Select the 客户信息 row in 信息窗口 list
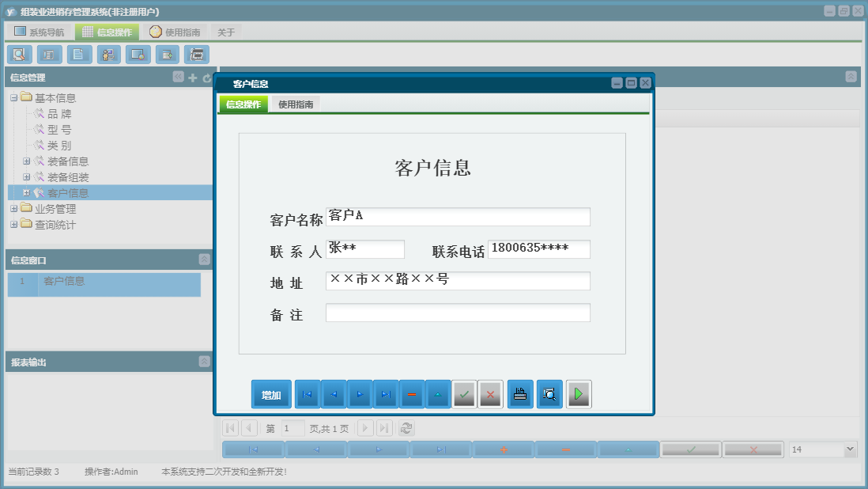Image resolution: width=868 pixels, height=489 pixels. tap(104, 284)
